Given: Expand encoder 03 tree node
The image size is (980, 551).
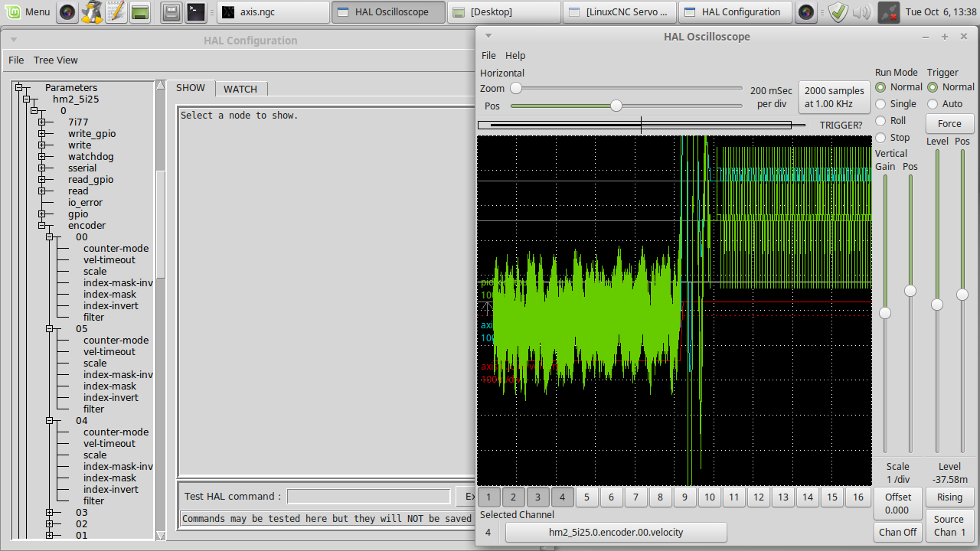Looking at the screenshot, I should tap(50, 512).
